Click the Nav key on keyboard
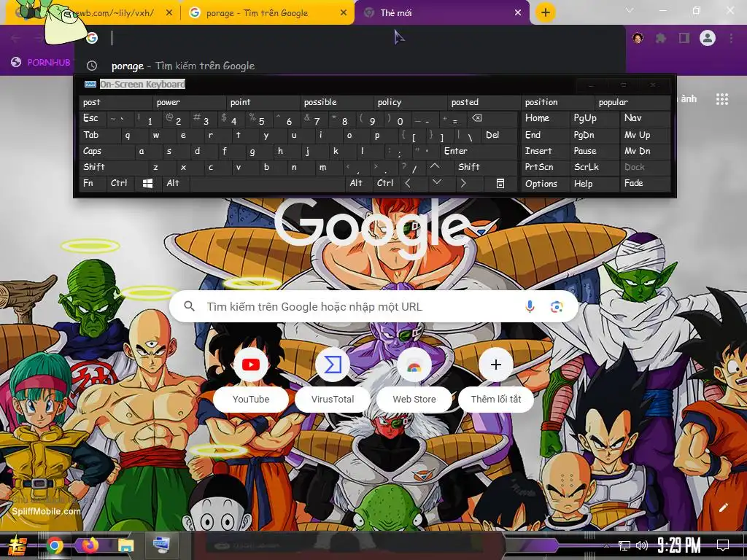The image size is (747, 560). click(x=645, y=119)
